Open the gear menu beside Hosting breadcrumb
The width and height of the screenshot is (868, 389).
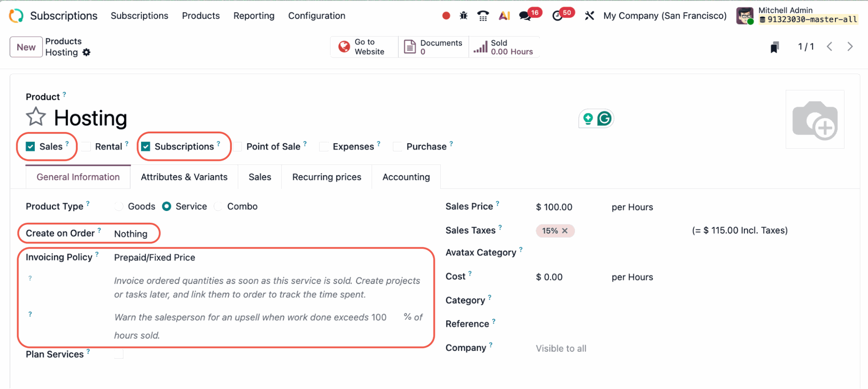86,52
